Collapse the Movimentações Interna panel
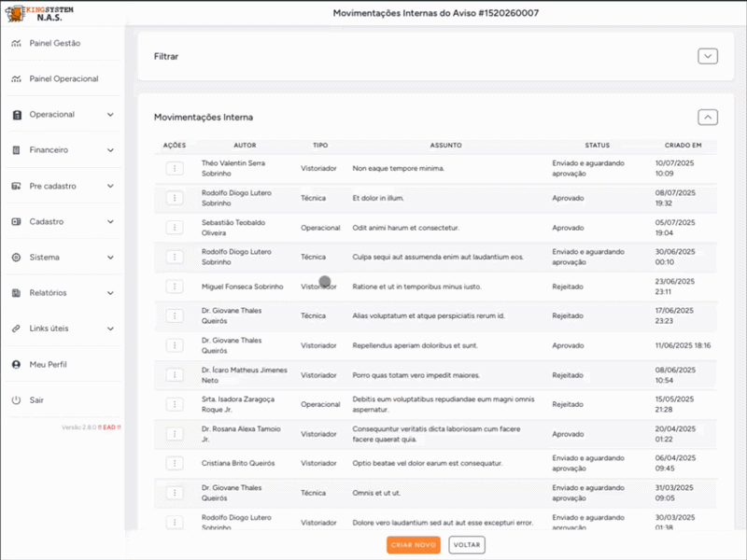 [x=708, y=118]
